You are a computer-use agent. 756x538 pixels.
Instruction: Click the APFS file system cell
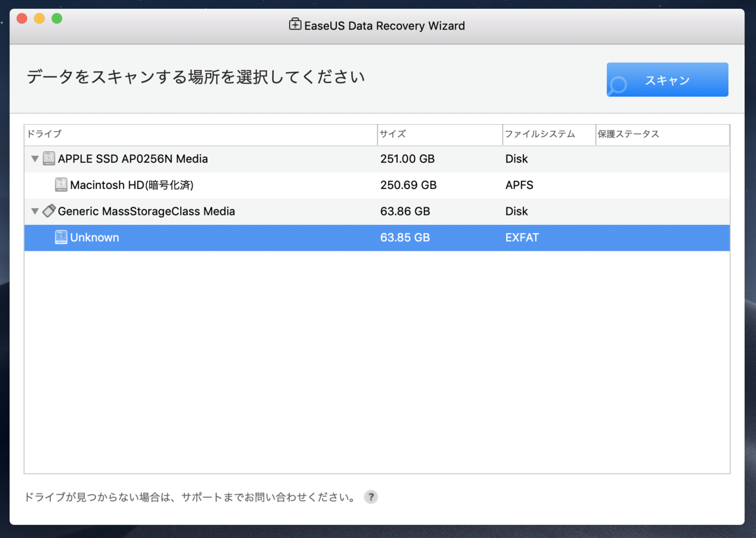tap(519, 185)
